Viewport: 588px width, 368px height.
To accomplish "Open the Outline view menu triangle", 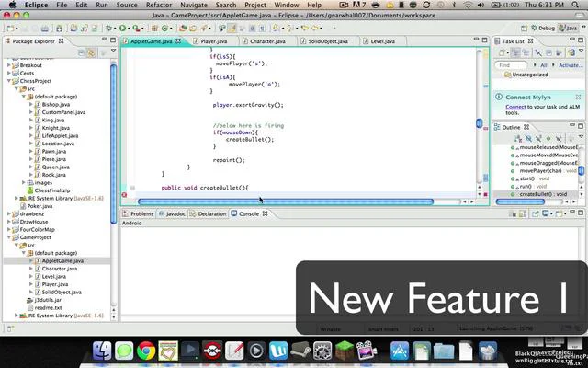I will [x=581, y=136].
